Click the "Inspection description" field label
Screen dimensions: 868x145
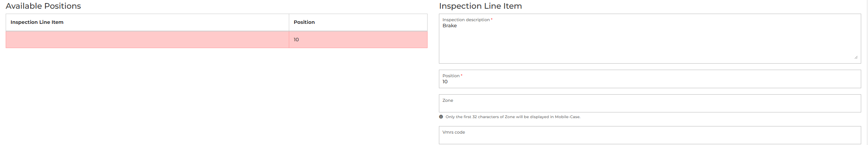coord(466,20)
